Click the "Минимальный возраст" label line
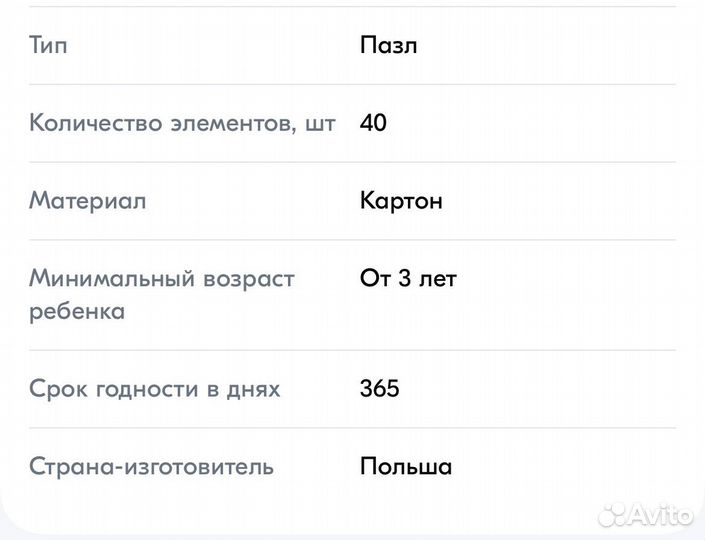The width and height of the screenshot is (705, 540). [162, 279]
